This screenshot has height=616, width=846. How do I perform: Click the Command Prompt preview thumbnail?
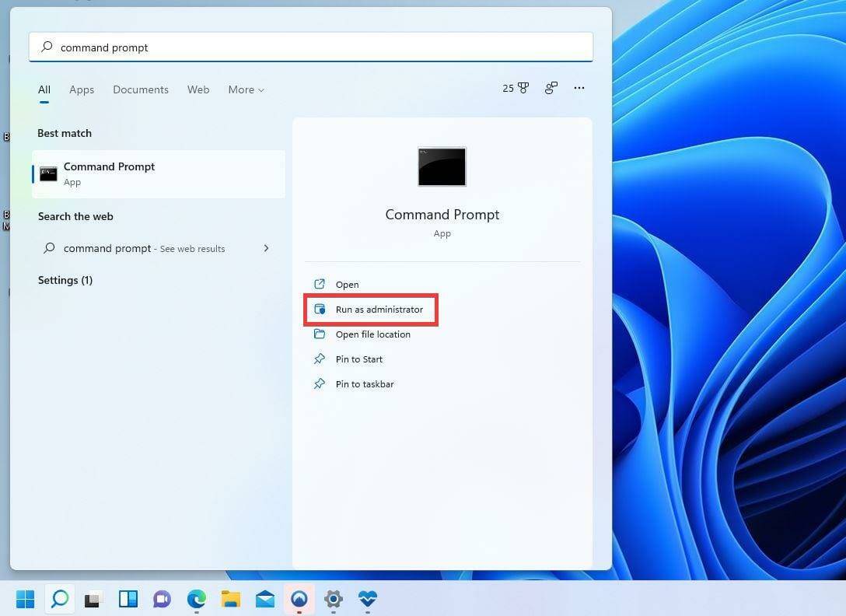442,166
